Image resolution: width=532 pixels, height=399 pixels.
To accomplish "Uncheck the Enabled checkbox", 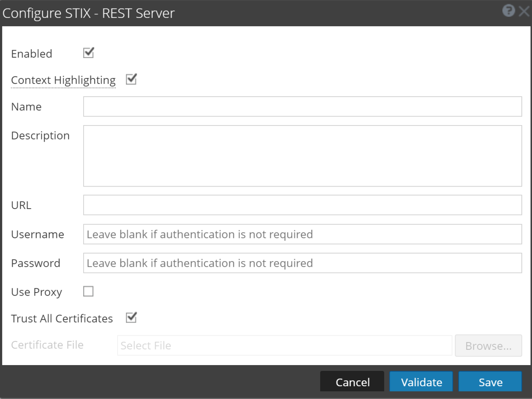I will coord(89,53).
